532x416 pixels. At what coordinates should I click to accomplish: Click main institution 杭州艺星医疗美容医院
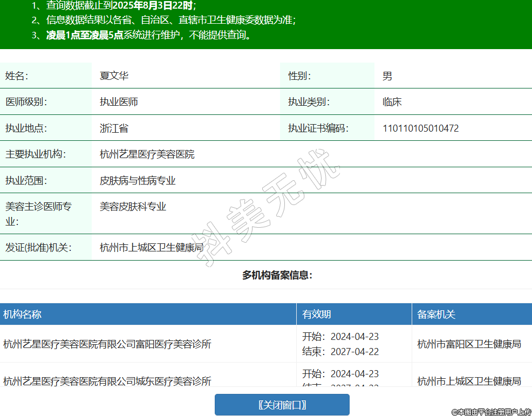147,155
